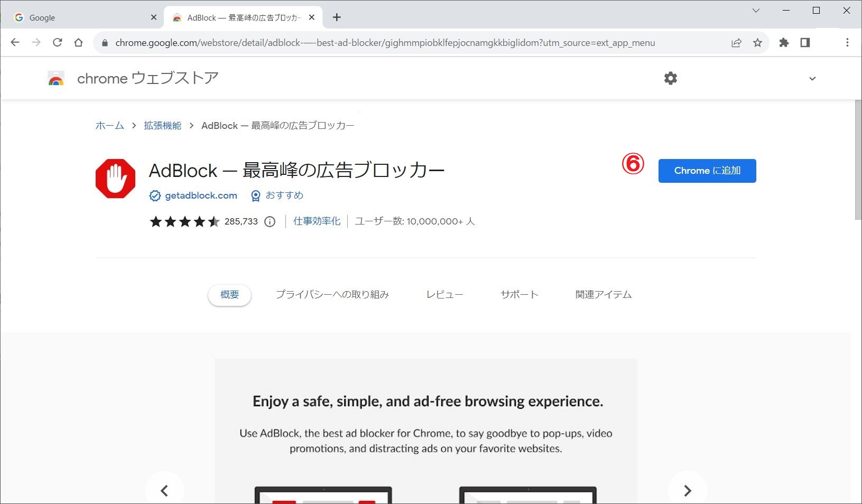Follow the ホーム breadcrumb link
The height and width of the screenshot is (504, 862).
tap(109, 126)
